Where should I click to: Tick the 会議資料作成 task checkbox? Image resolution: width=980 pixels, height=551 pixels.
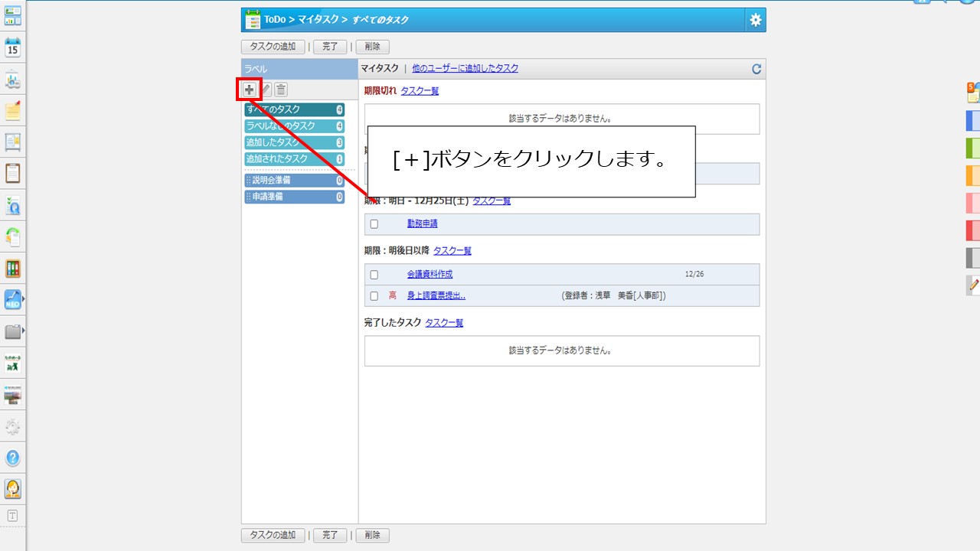click(374, 275)
